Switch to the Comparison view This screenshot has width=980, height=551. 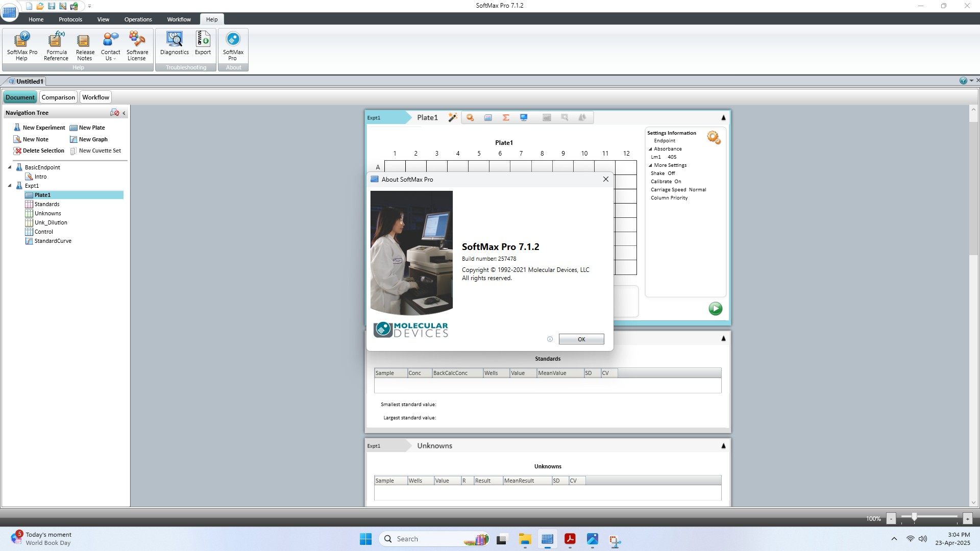coord(58,97)
